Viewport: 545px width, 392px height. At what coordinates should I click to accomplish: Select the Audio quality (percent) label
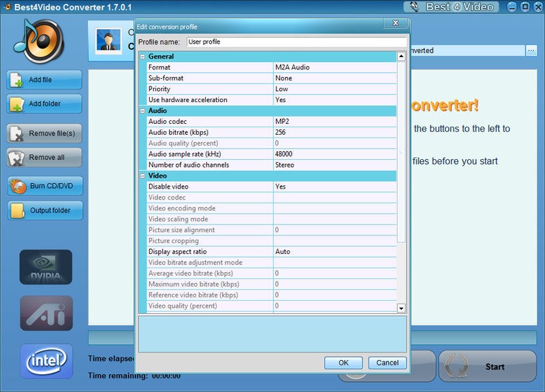(x=183, y=143)
